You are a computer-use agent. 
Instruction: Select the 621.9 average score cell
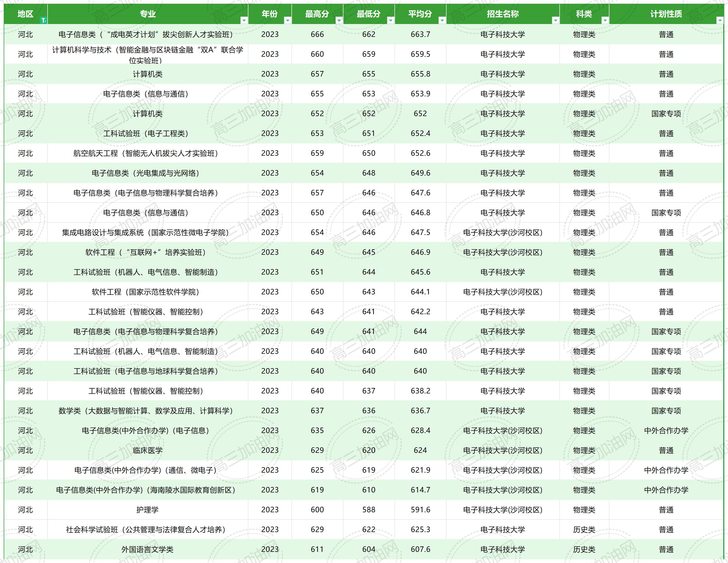coord(420,470)
